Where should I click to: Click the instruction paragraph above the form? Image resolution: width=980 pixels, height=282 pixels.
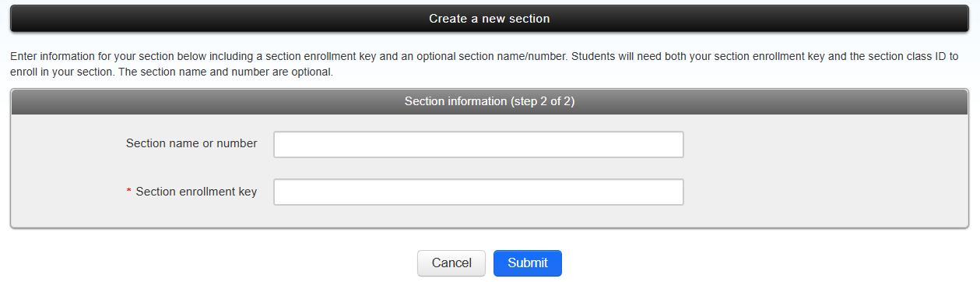(x=484, y=65)
